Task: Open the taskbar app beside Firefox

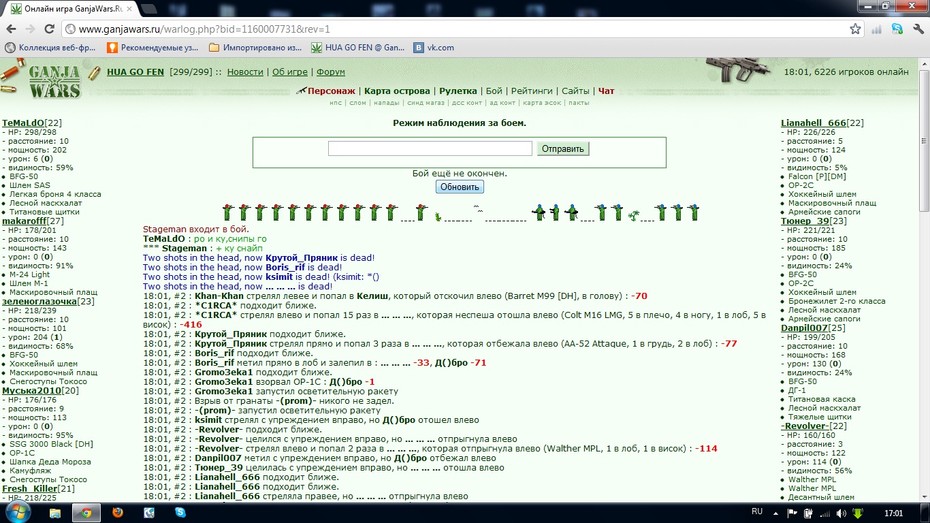Action: point(149,513)
